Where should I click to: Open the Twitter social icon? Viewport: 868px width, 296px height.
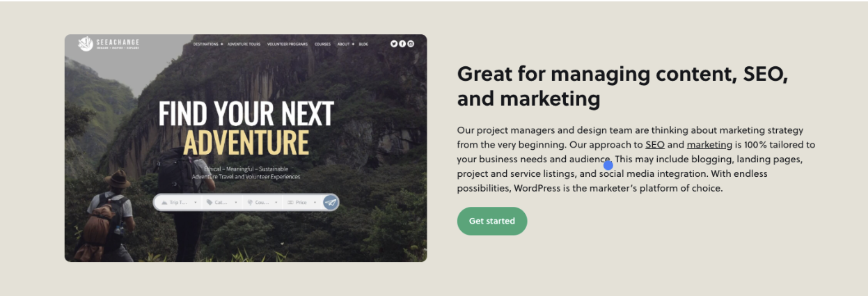(394, 44)
